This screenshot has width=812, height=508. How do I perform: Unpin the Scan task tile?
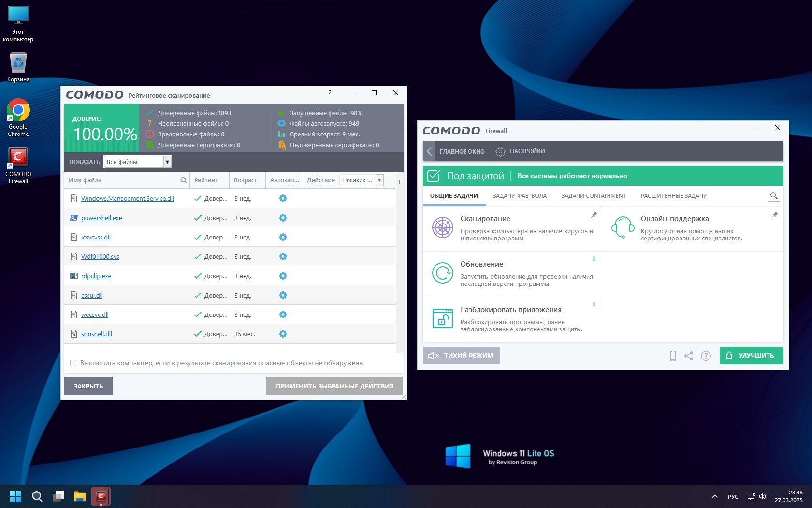(594, 215)
